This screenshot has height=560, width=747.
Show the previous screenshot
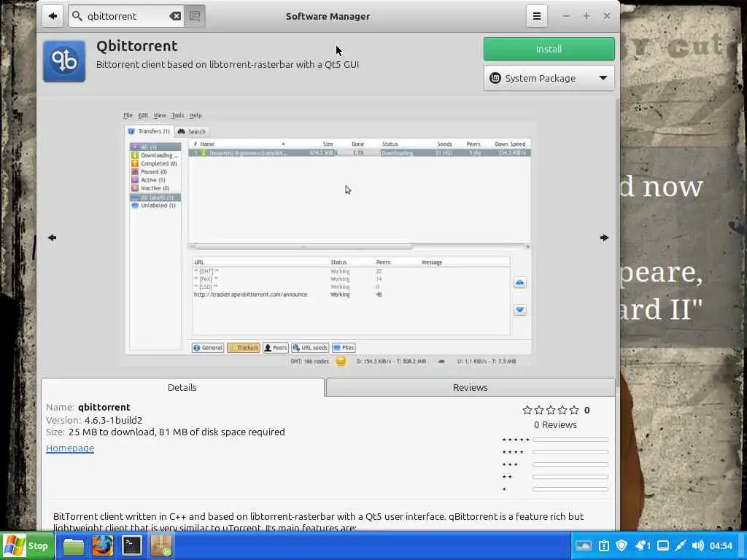tap(52, 238)
